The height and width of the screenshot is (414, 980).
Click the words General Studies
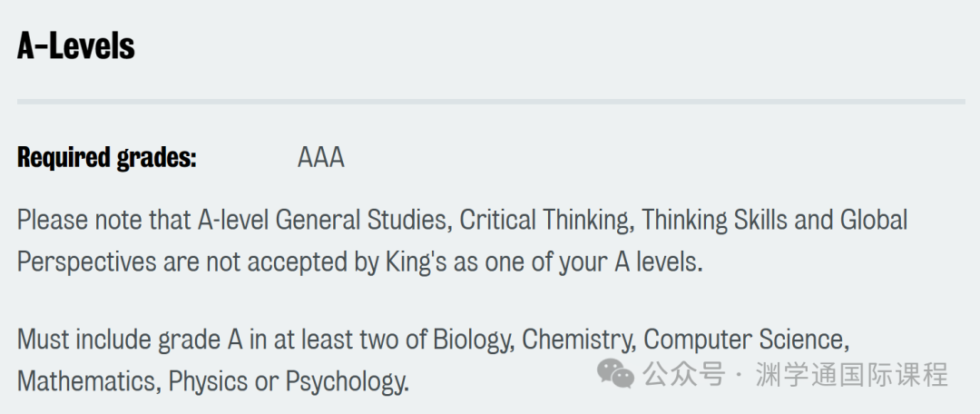point(364,220)
